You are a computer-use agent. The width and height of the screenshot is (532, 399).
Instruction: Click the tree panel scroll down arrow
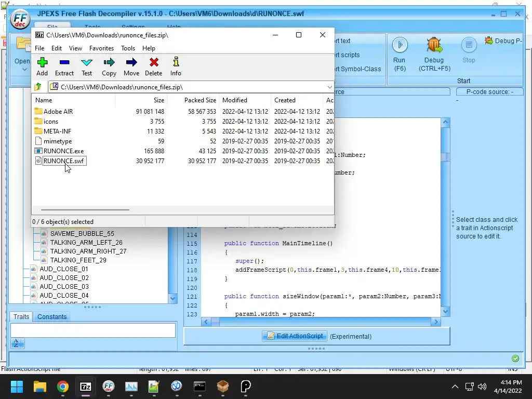[x=172, y=298]
